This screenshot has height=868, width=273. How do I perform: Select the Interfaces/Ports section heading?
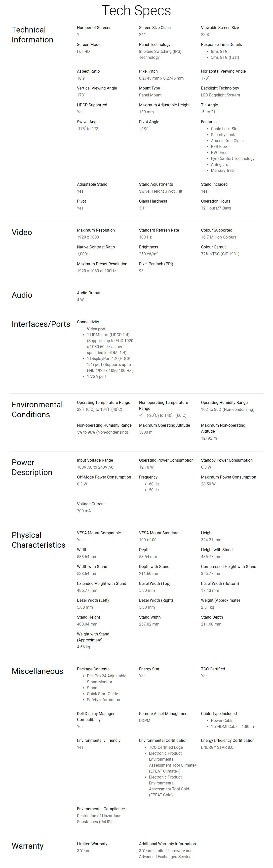coord(41,324)
